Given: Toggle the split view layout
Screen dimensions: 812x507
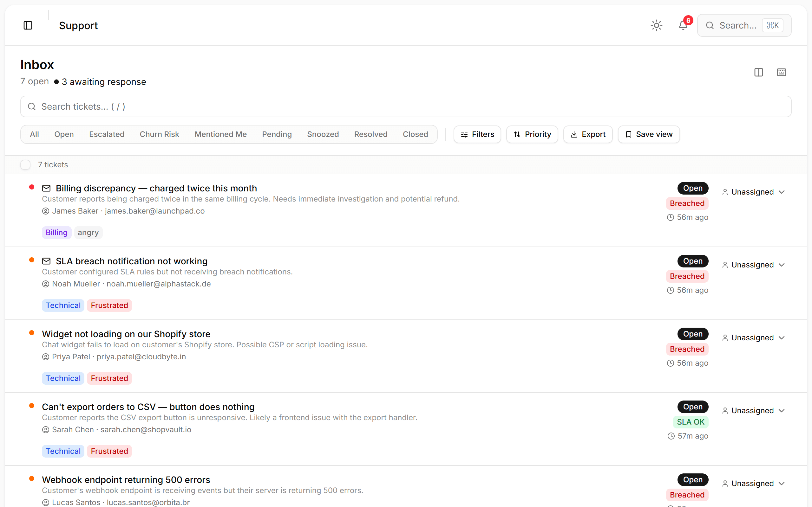Looking at the screenshot, I should 759,72.
